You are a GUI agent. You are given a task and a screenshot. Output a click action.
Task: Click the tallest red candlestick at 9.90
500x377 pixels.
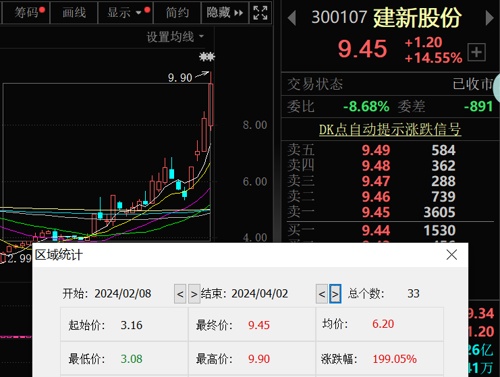[211, 105]
